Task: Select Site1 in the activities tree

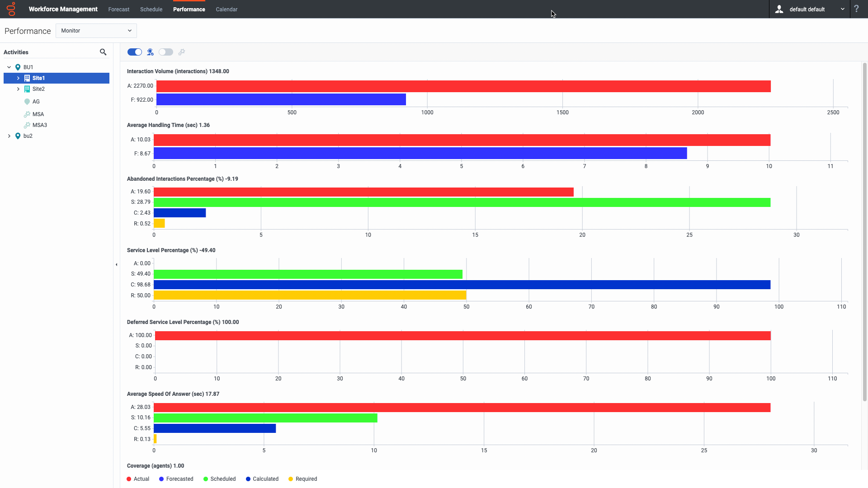Action: tap(39, 77)
